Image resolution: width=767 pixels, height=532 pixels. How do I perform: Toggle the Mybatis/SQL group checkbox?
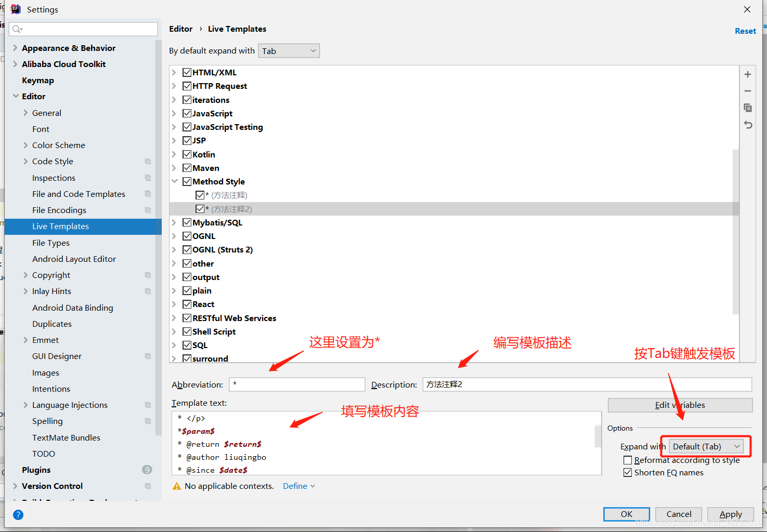pyautogui.click(x=187, y=222)
